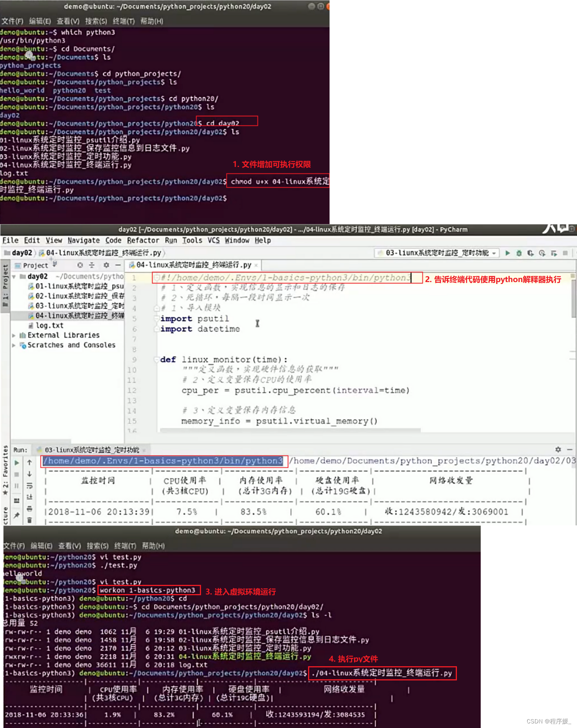
Task: Click 04-linux file breadcrumb in navigation bar
Action: tap(101, 253)
